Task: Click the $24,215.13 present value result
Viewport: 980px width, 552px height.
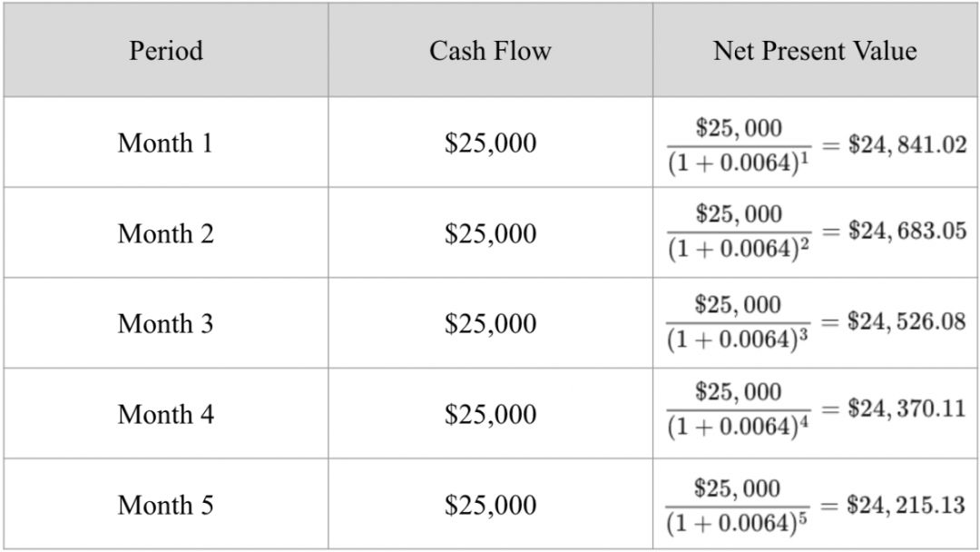Action: coord(906,505)
